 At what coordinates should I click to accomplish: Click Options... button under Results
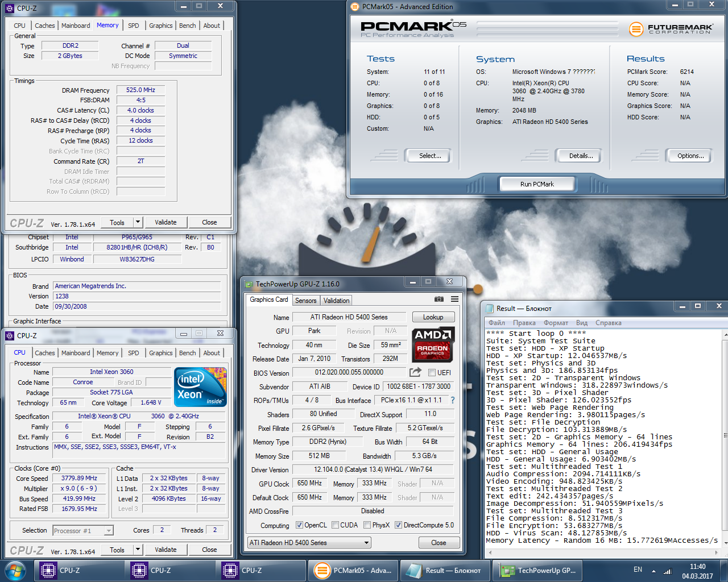point(690,156)
